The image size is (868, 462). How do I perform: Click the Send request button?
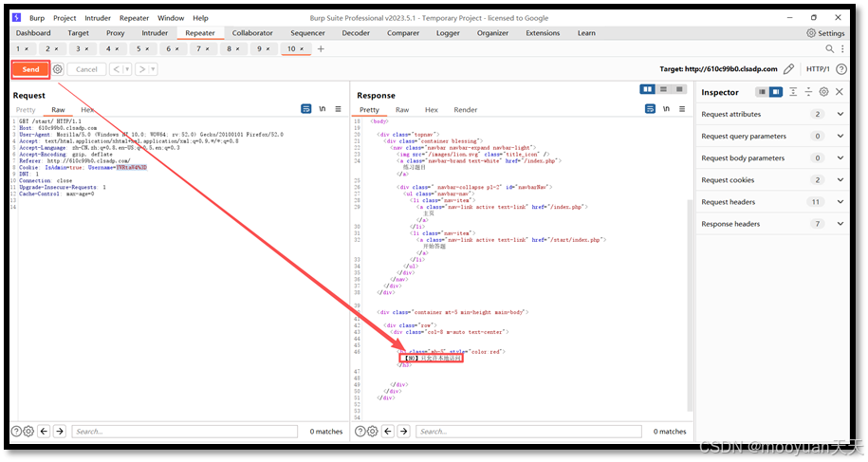[x=30, y=69]
